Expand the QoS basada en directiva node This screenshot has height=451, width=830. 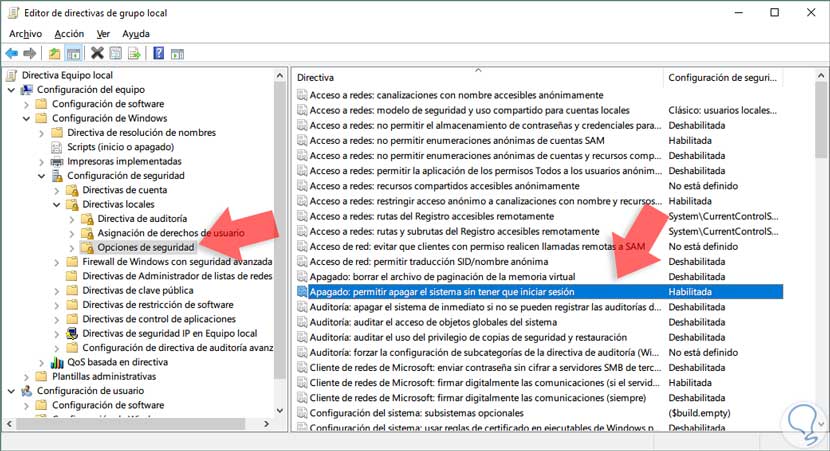pyautogui.click(x=41, y=363)
